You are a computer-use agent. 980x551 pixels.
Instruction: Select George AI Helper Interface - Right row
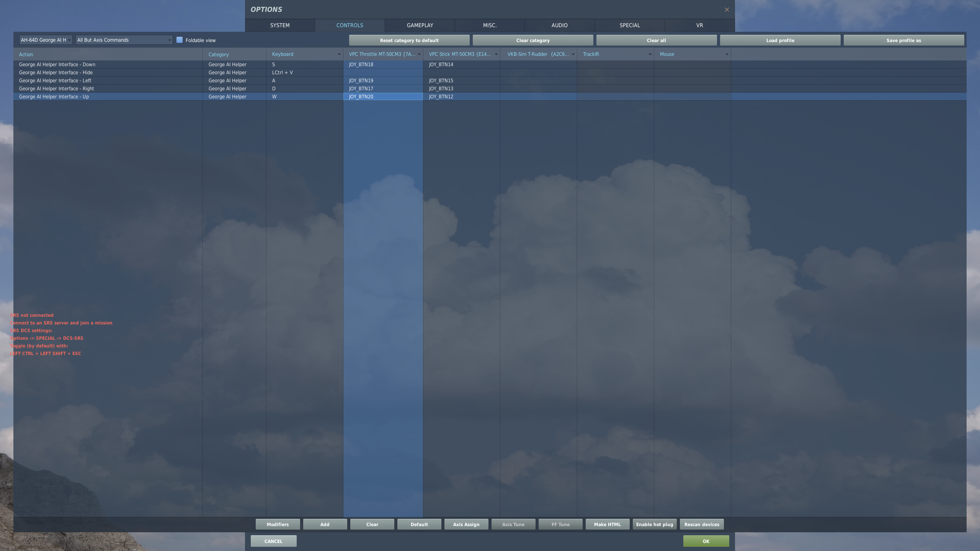pyautogui.click(x=490, y=88)
